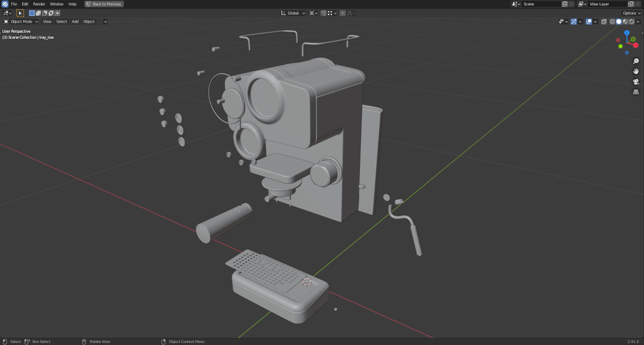Enable the Snap magnet tool
The height and width of the screenshot is (345, 644).
tap(324, 13)
